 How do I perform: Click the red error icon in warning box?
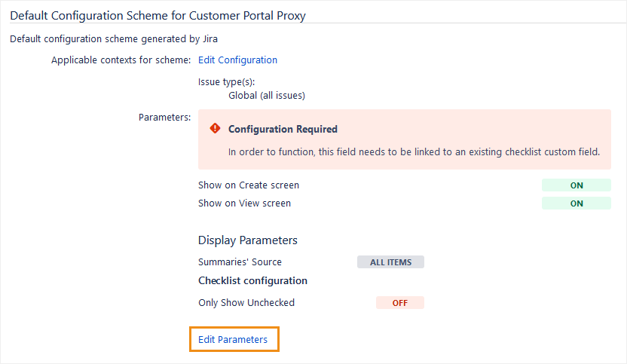pos(215,129)
